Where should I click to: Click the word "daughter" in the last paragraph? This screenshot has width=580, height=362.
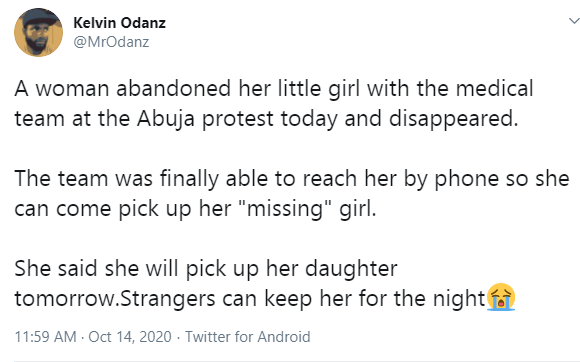pos(351,269)
